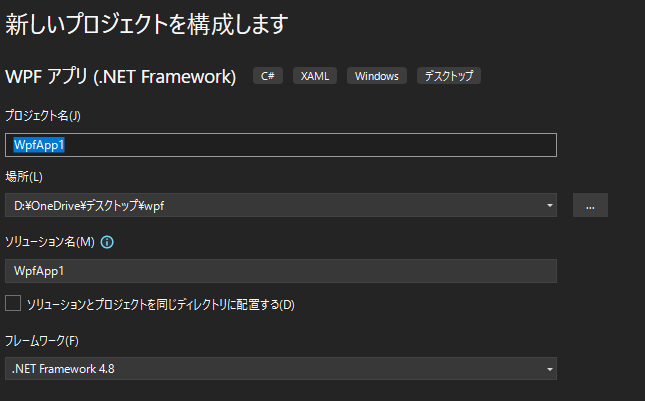Image resolution: width=645 pixels, height=401 pixels.
Task: Select the C# language tag
Action: point(268,76)
